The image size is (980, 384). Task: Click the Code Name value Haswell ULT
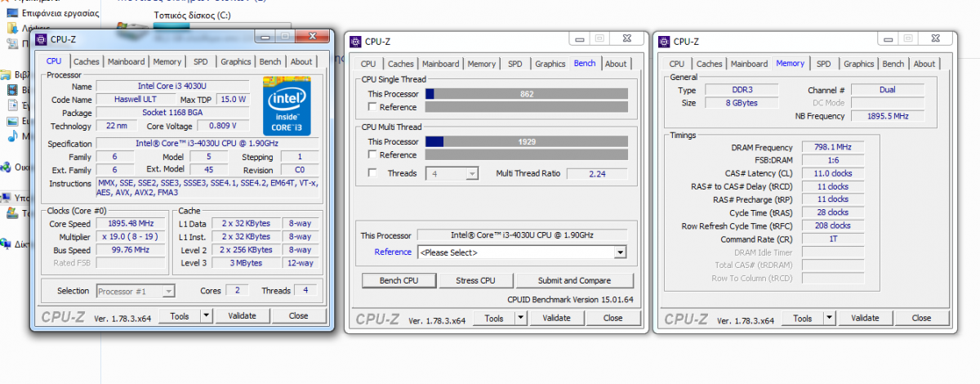click(x=136, y=99)
